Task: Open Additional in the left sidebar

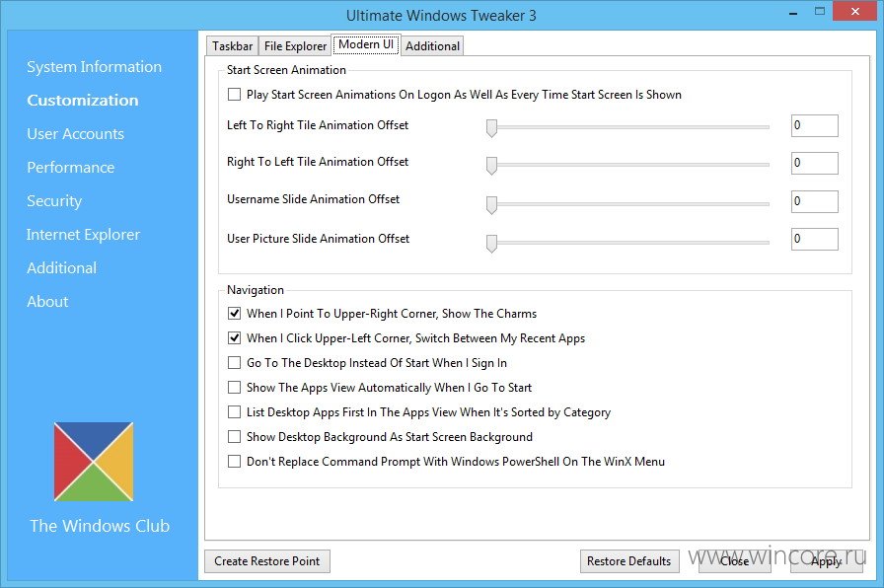Action: [x=61, y=267]
